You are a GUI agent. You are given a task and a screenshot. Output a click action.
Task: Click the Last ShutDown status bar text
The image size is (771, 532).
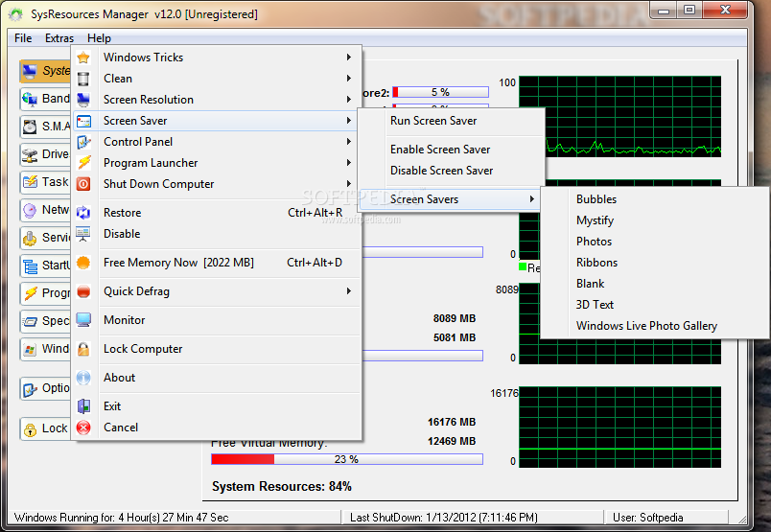(x=444, y=518)
